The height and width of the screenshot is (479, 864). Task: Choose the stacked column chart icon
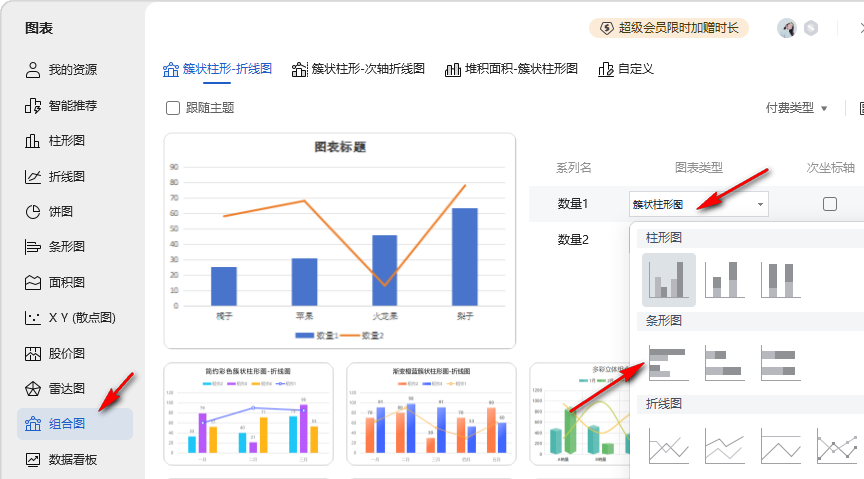coord(725,279)
